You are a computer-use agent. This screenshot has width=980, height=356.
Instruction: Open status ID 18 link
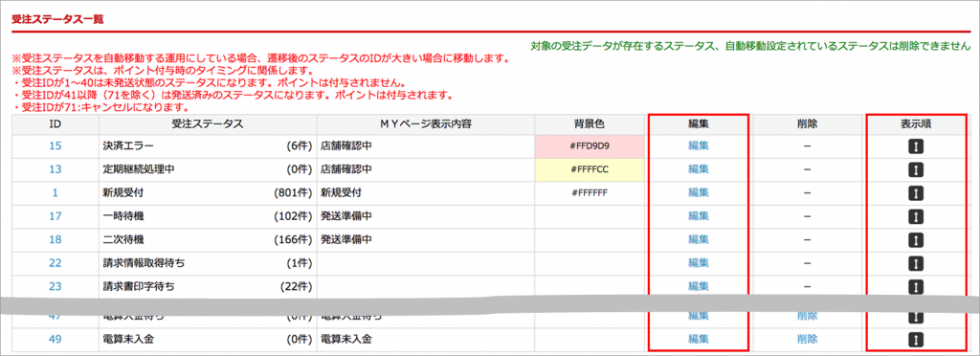55,239
